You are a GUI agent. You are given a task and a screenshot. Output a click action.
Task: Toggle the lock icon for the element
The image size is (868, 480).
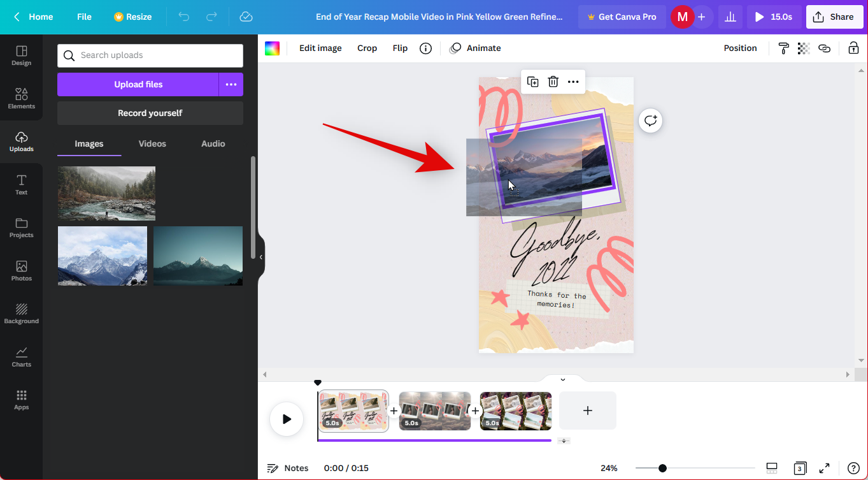point(853,48)
